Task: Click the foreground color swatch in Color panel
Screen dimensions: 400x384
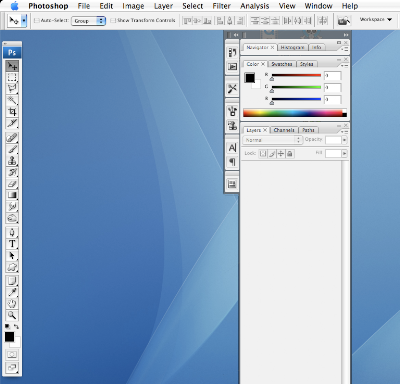Action: (250, 78)
